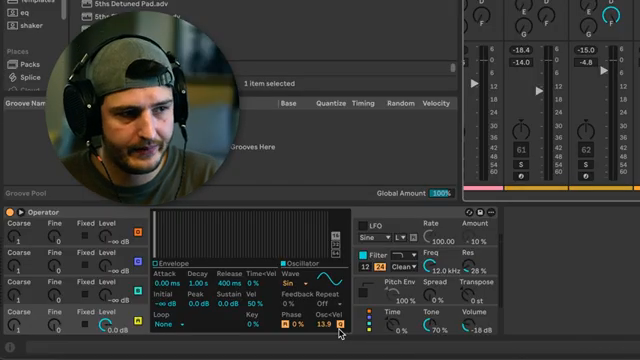The width and height of the screenshot is (640, 360).
Task: Sort grooves by Quantize column
Action: click(x=331, y=104)
